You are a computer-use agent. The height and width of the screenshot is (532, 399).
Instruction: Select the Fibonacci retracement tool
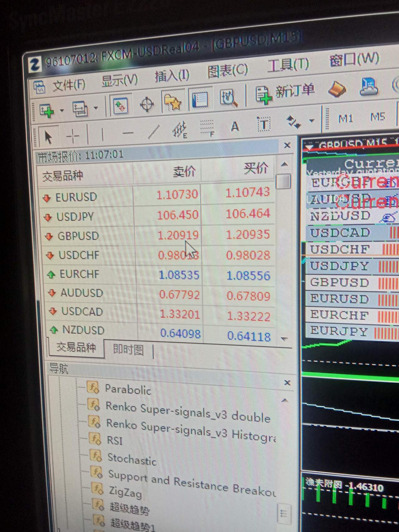click(207, 128)
